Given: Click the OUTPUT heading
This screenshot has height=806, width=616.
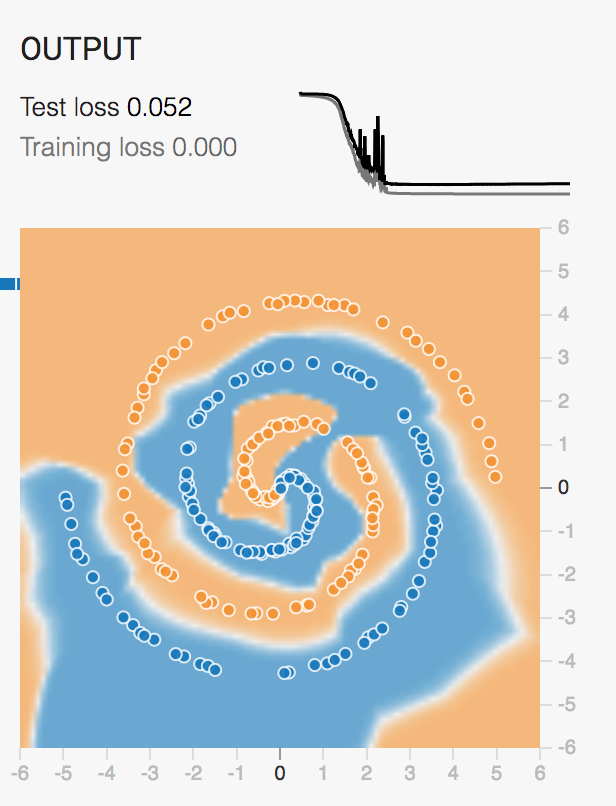Looking at the screenshot, I should [x=81, y=48].
